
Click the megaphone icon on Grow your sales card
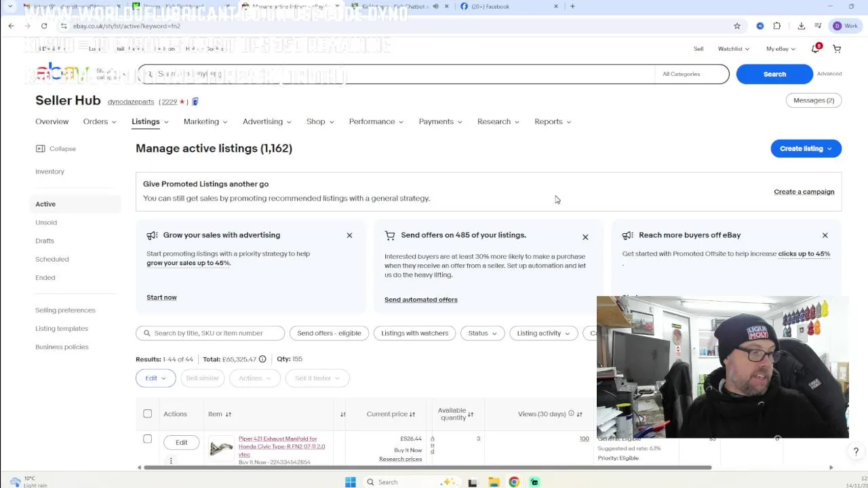[152, 235]
